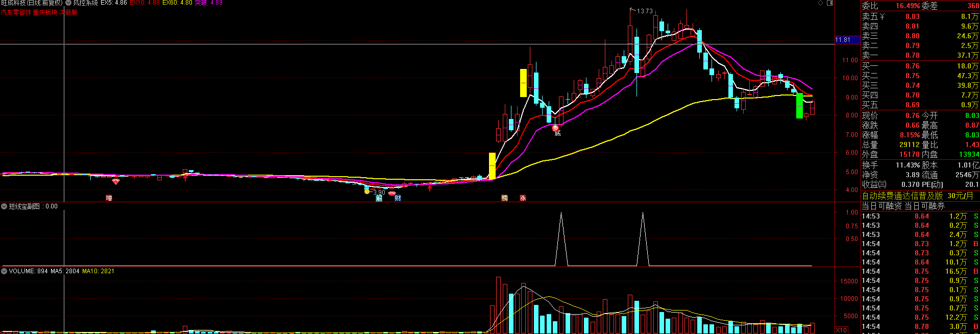Expand the VOLUME indicator panel menu
The width and height of the screenshot is (980, 334).
coord(4,271)
